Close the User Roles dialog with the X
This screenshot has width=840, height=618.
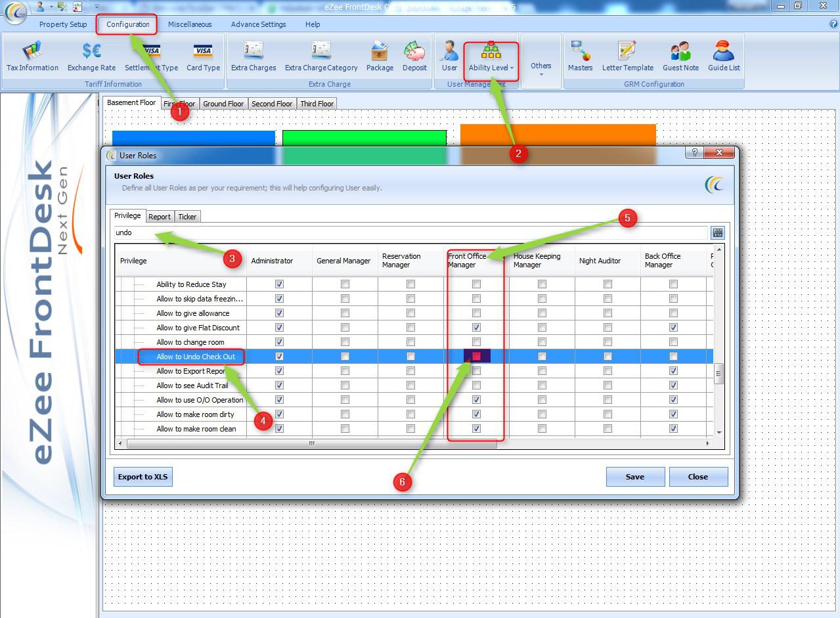(719, 152)
